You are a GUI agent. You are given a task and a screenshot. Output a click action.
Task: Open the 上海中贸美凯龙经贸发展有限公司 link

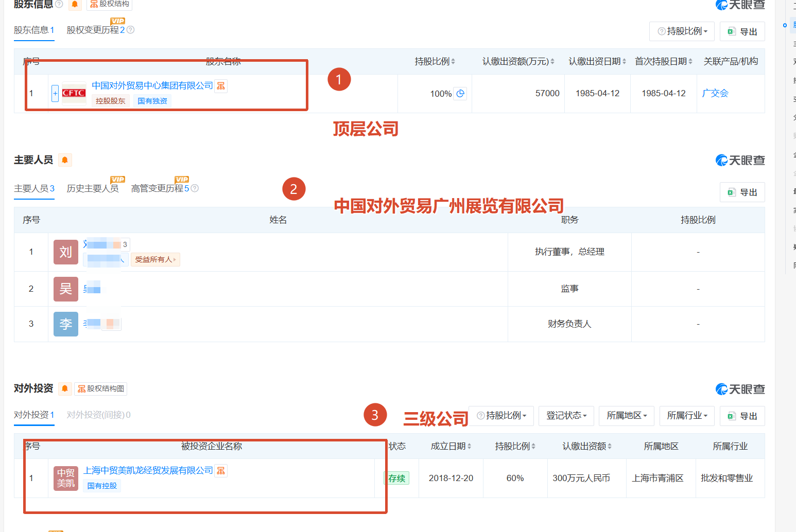pos(148,470)
